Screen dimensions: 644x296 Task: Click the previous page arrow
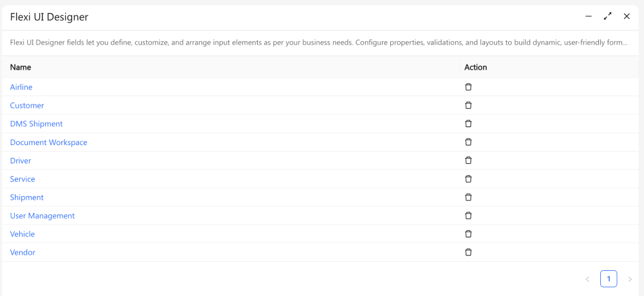coord(587,279)
